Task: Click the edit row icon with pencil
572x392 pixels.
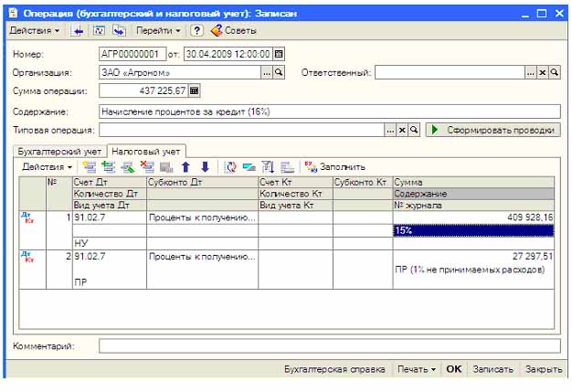Action: pos(128,167)
